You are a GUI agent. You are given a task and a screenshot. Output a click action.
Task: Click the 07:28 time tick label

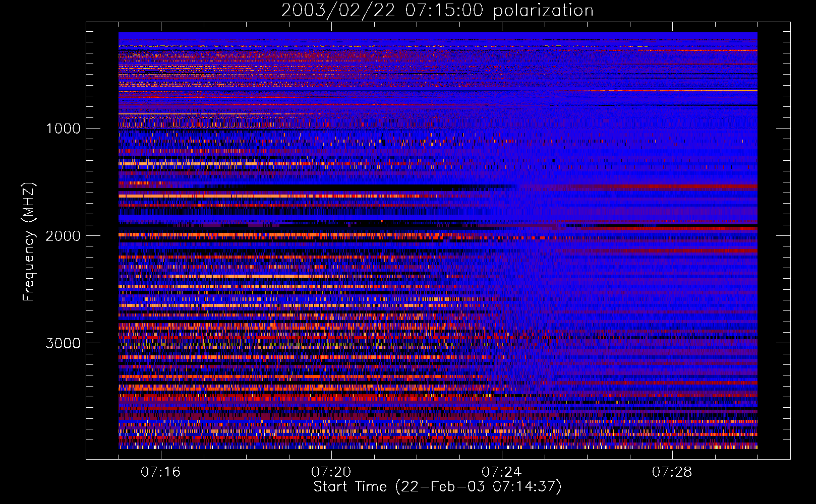pyautogui.click(x=672, y=472)
